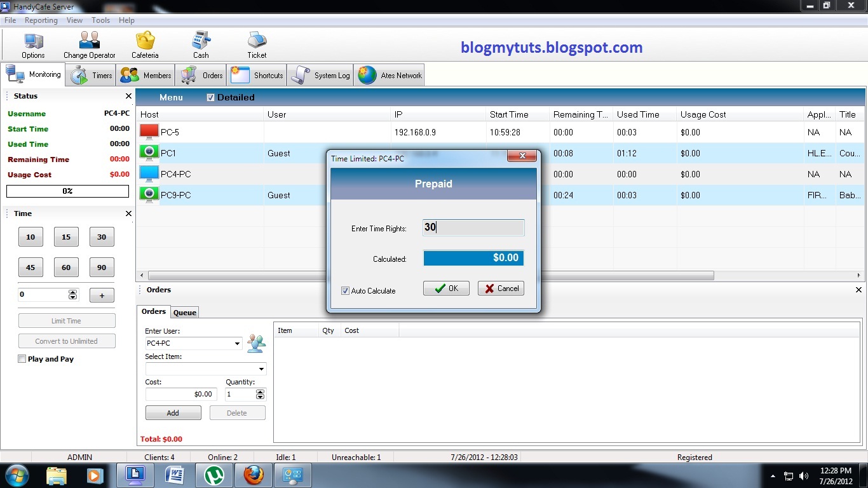This screenshot has height=488, width=868.
Task: Open the Help menu
Action: (x=126, y=20)
